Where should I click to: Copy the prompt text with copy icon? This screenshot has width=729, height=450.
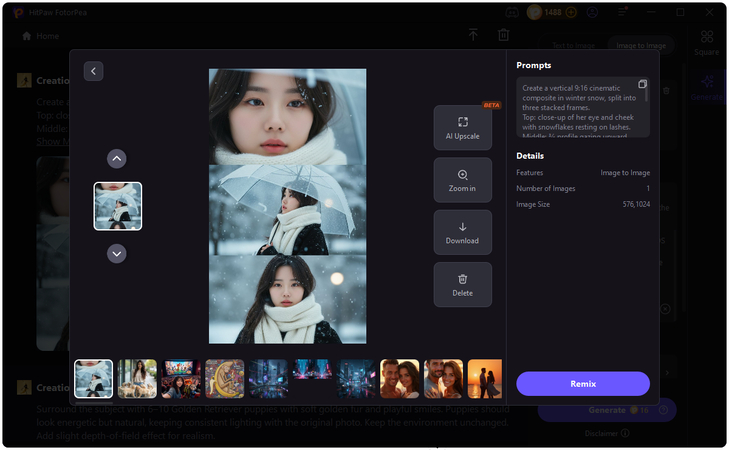coord(642,84)
